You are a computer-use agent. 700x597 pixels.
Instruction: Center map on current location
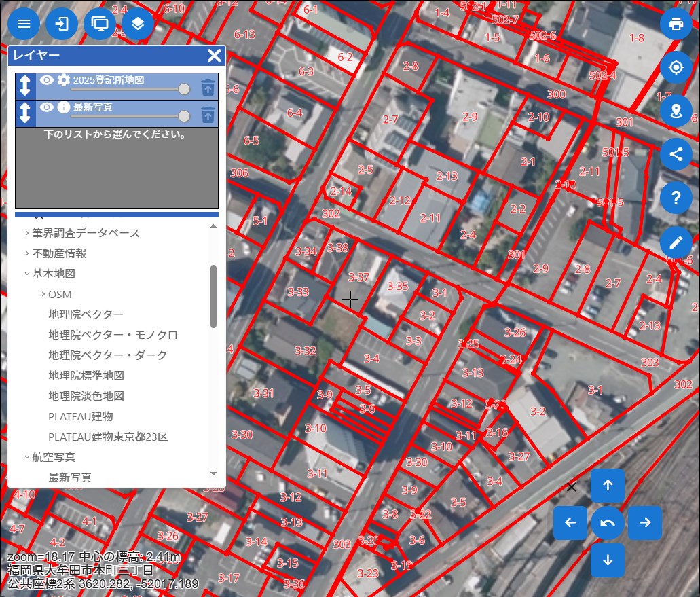676,67
